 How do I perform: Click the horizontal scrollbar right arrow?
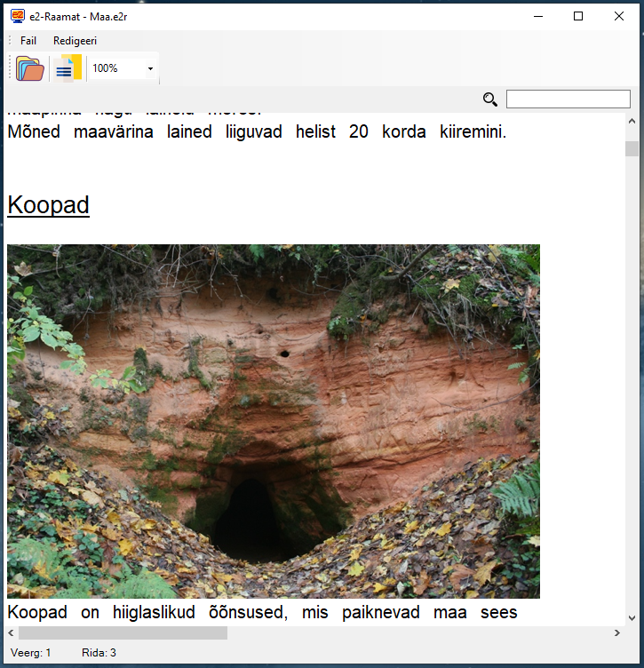tap(617, 633)
